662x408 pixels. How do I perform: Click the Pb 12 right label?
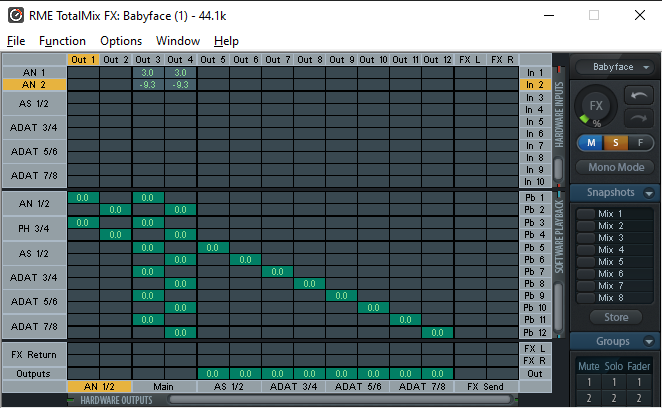pyautogui.click(x=535, y=333)
